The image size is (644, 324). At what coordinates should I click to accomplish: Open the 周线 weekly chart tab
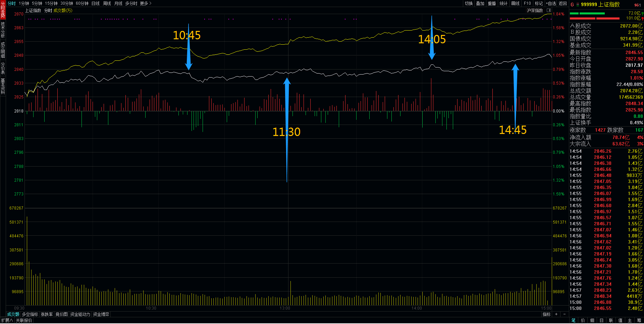pos(107,3)
